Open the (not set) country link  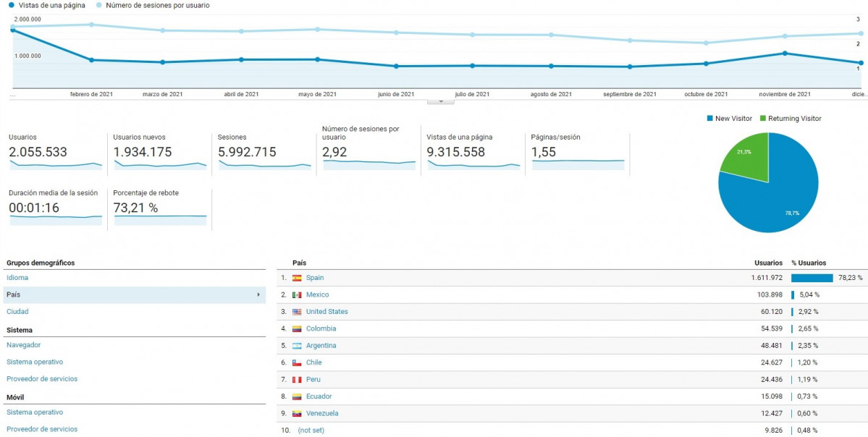311,430
